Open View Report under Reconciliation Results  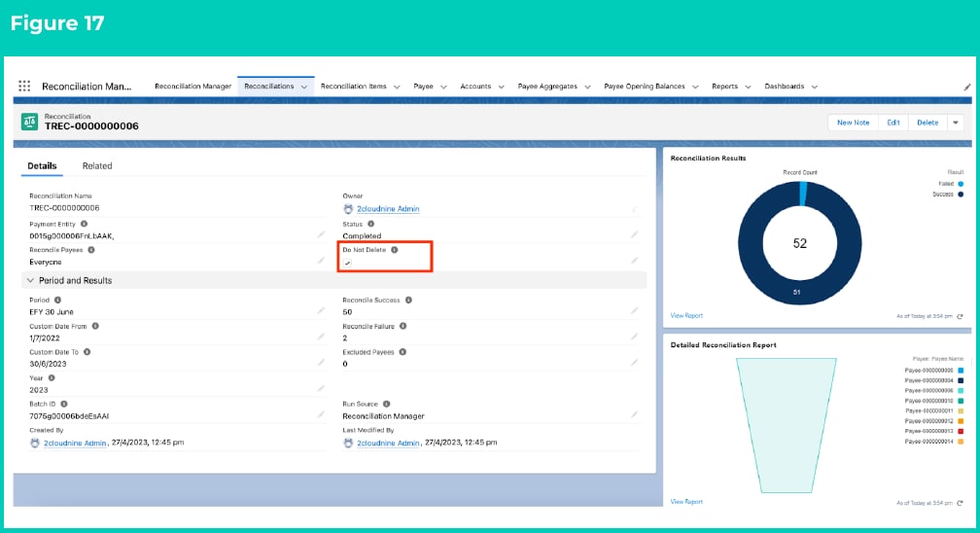[x=686, y=315]
